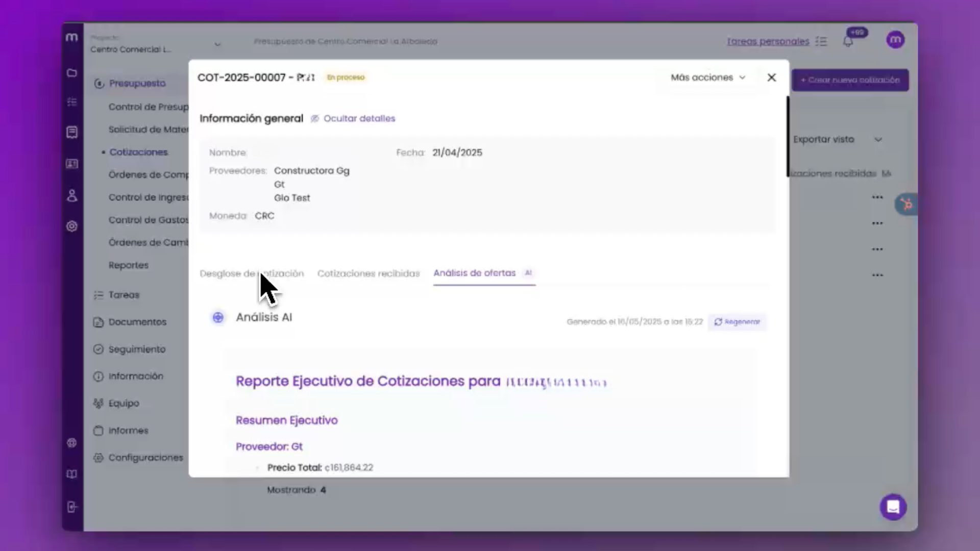Click the provider name 'Glo Test'
Viewport: 980px width, 551px height.
pyautogui.click(x=292, y=198)
